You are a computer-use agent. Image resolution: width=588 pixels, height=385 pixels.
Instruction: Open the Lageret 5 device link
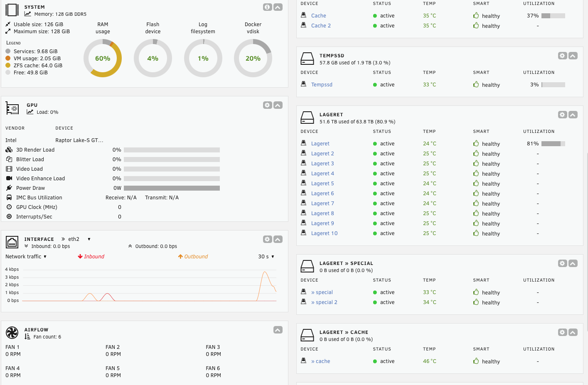(x=322, y=184)
